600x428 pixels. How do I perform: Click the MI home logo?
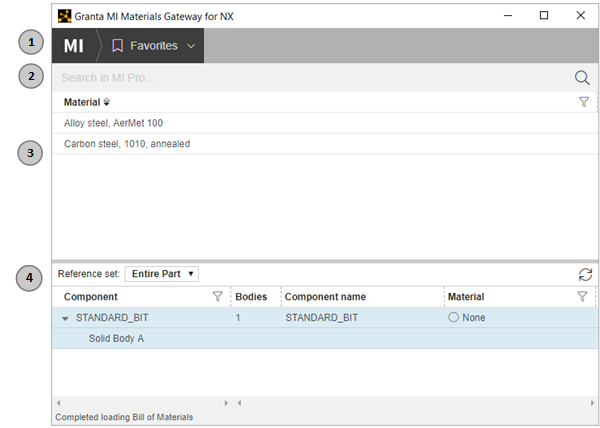[x=74, y=46]
